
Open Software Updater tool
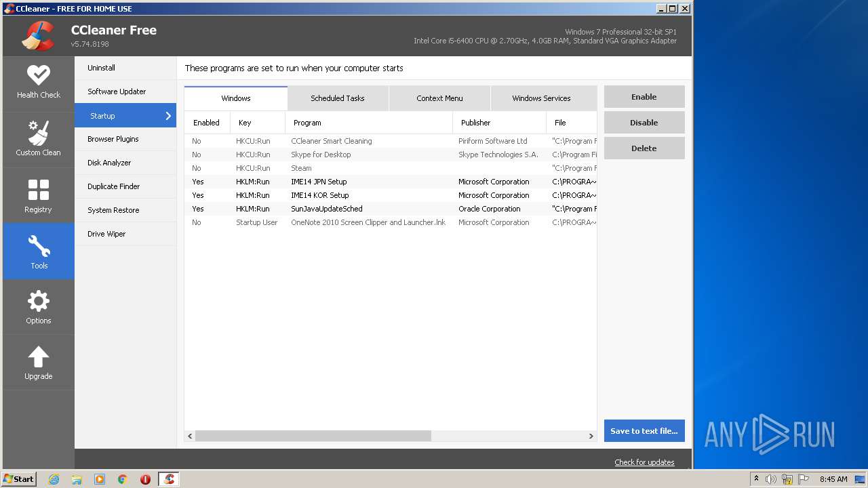[125, 91]
